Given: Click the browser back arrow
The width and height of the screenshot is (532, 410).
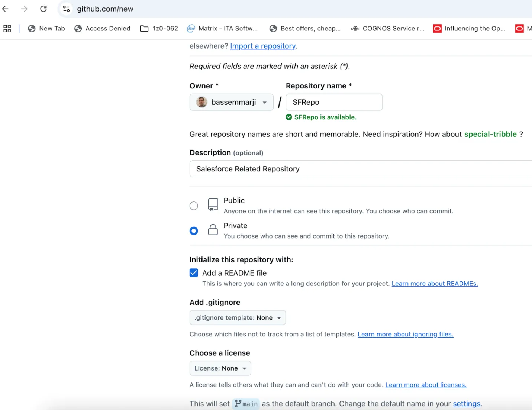Looking at the screenshot, I should (x=5, y=9).
